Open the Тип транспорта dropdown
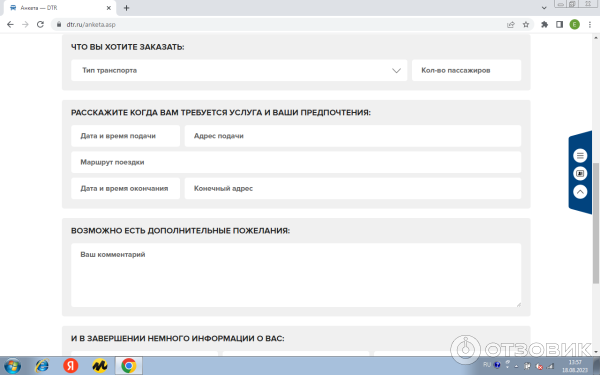 tap(239, 70)
